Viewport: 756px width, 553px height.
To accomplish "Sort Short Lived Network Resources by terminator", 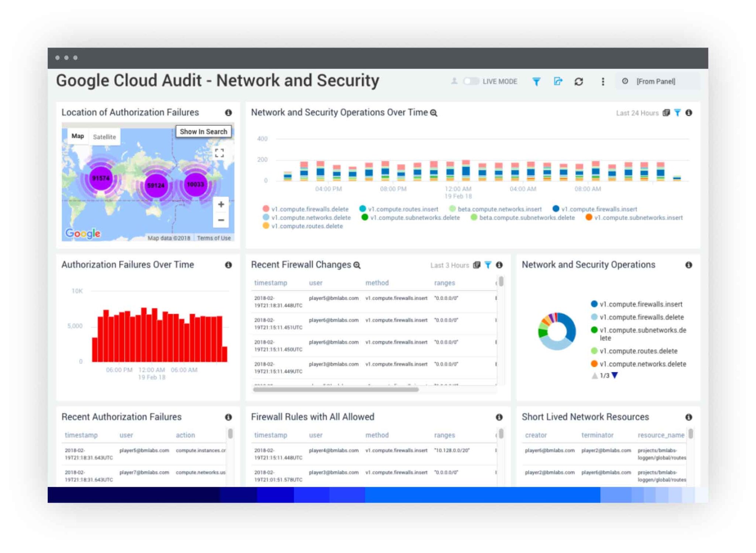I will 597,435.
